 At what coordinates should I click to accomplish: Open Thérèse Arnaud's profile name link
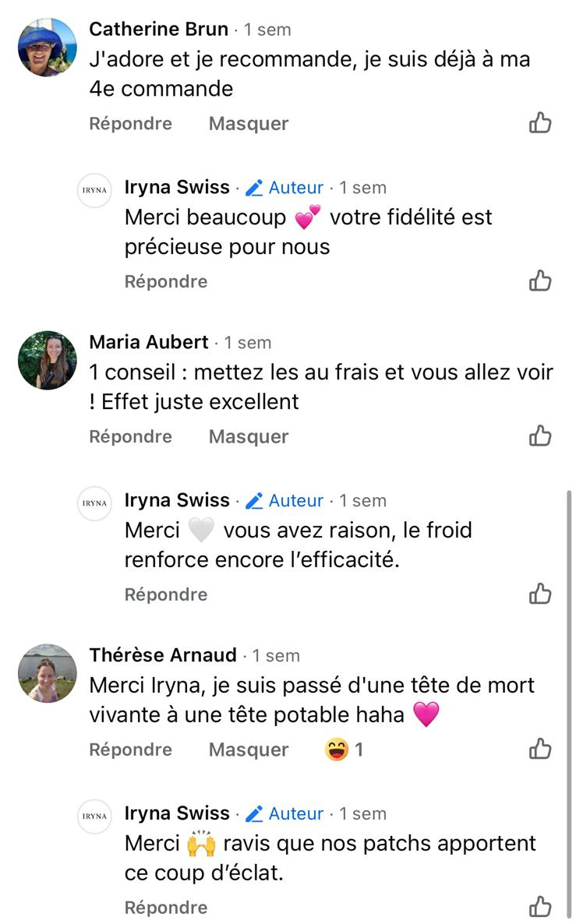pos(164,655)
